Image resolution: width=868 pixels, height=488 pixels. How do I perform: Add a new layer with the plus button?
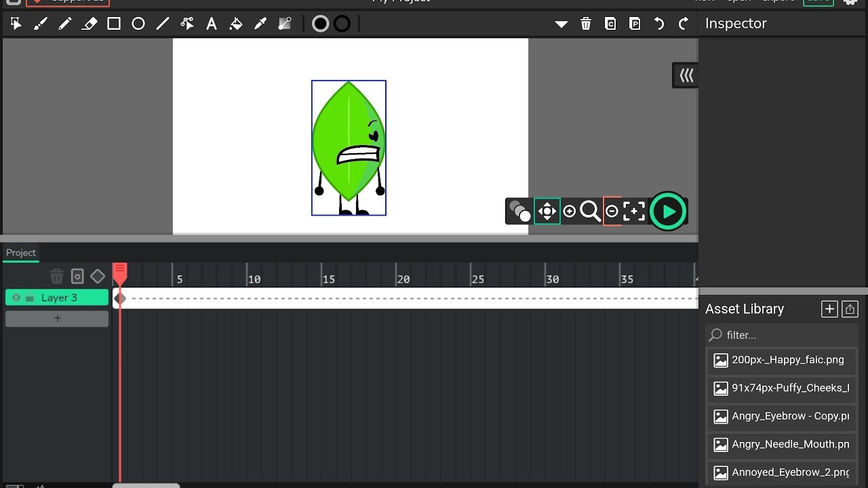[x=57, y=319]
